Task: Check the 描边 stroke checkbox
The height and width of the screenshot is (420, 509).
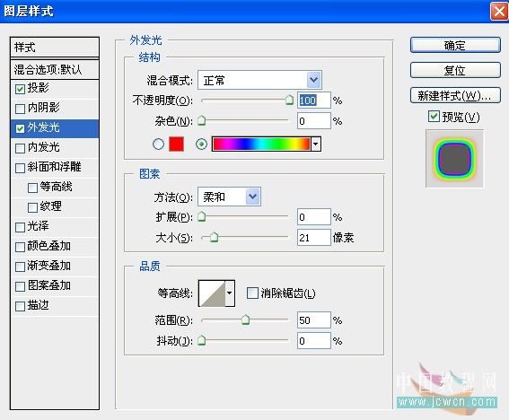Action: [20, 306]
